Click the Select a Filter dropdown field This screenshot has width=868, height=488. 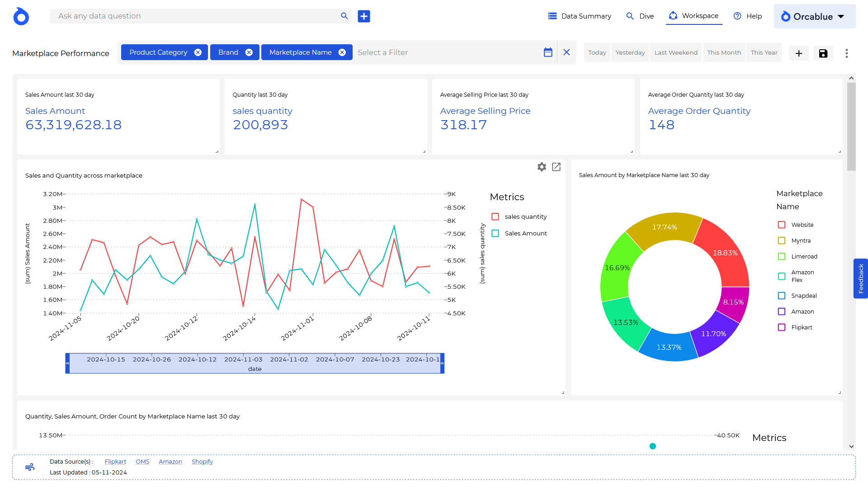coord(448,52)
